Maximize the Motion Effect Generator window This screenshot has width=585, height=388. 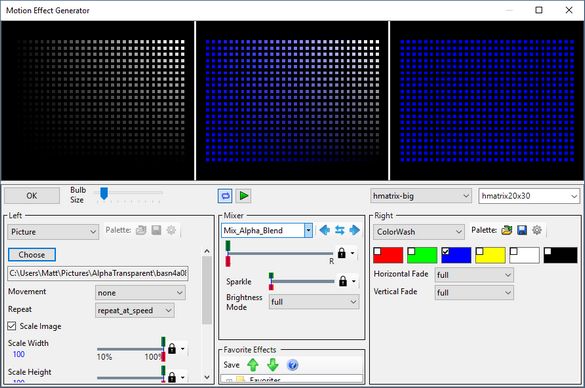coord(539,10)
